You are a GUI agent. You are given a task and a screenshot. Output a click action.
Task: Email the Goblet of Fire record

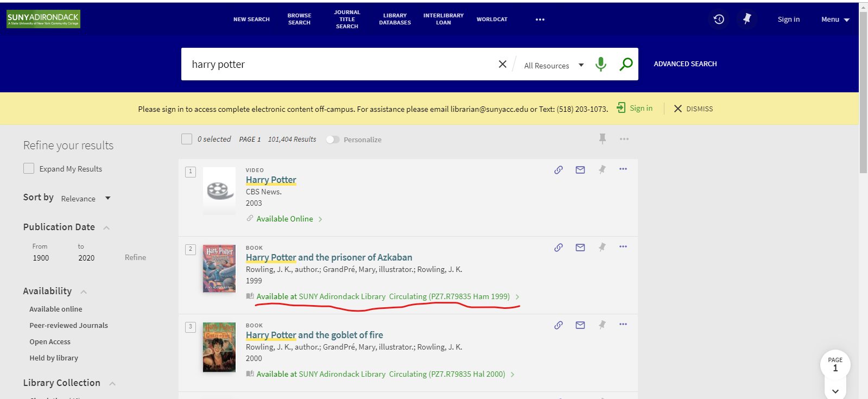[580, 325]
